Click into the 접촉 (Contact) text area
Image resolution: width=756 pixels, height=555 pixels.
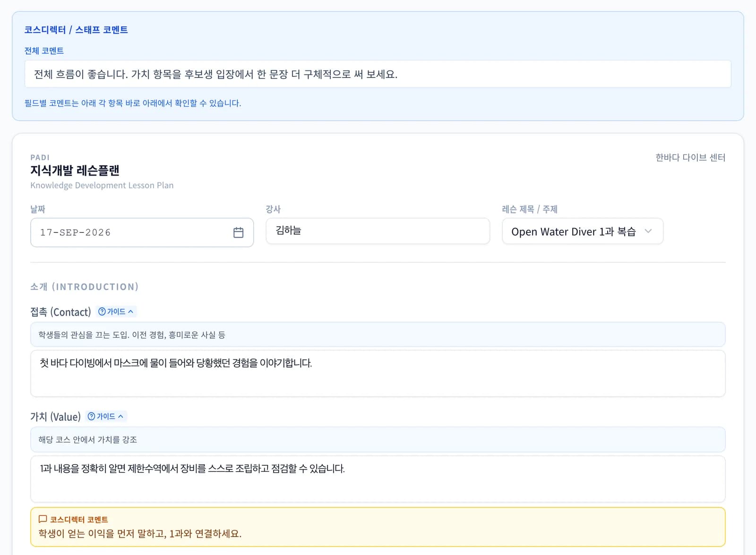click(x=378, y=373)
